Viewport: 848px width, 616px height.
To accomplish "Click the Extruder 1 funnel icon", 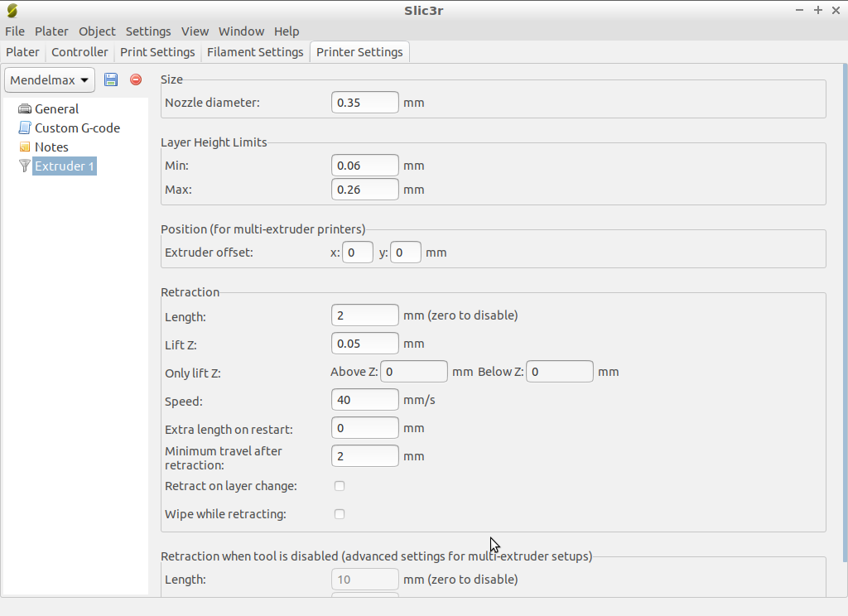I will click(24, 166).
